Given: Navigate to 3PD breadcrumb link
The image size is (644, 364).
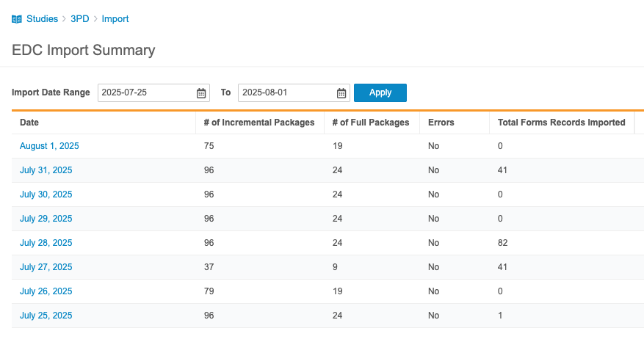Looking at the screenshot, I should (79, 19).
